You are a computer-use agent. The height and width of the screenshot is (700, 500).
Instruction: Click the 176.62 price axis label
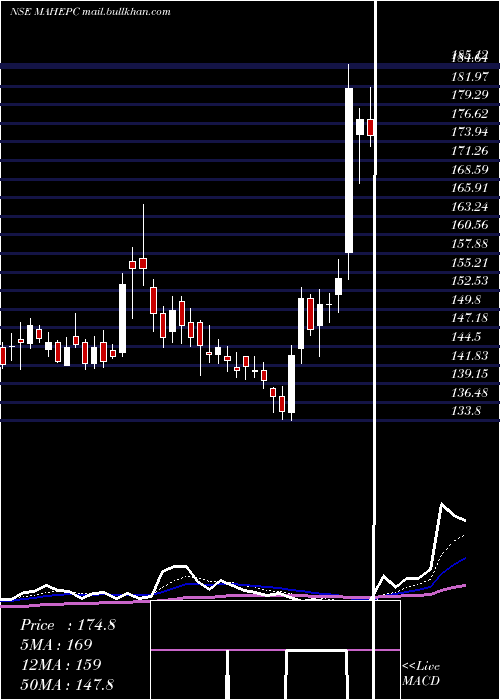[x=469, y=114]
